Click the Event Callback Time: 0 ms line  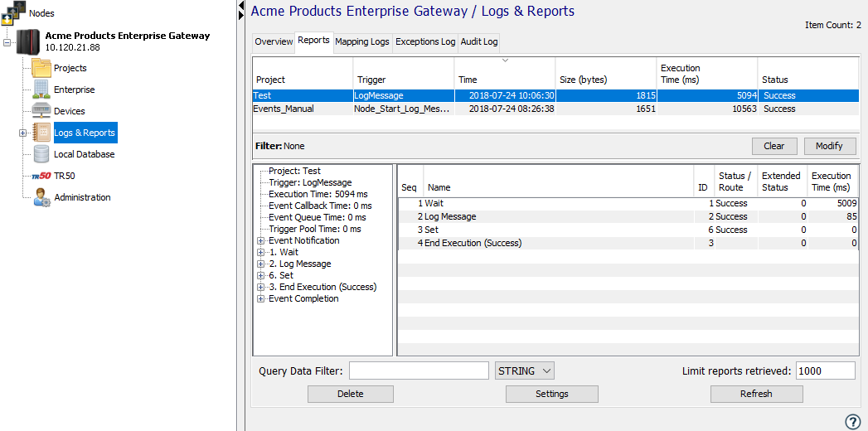pos(320,206)
